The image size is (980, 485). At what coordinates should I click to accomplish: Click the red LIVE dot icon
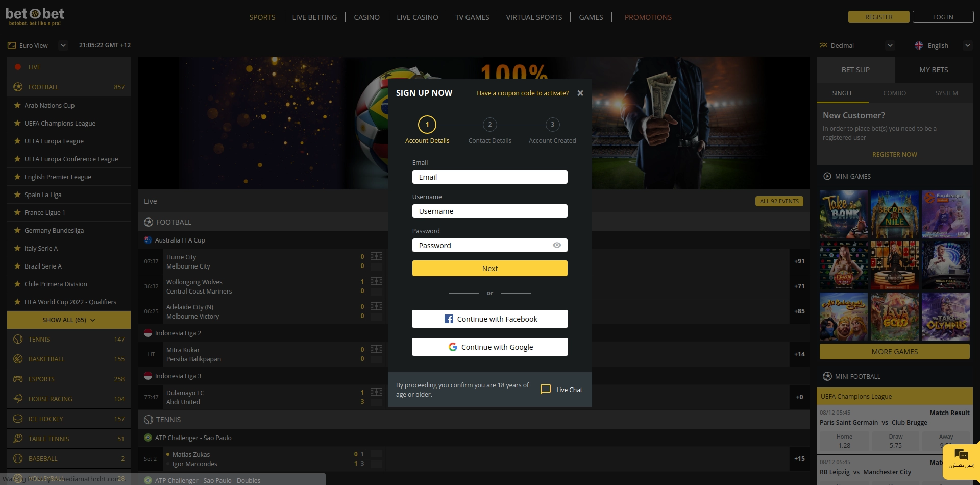click(18, 67)
